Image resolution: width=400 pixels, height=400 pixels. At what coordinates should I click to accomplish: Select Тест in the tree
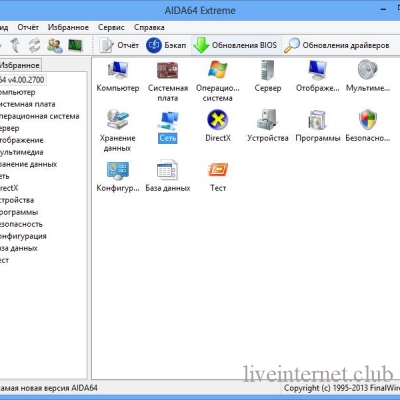click(4, 260)
